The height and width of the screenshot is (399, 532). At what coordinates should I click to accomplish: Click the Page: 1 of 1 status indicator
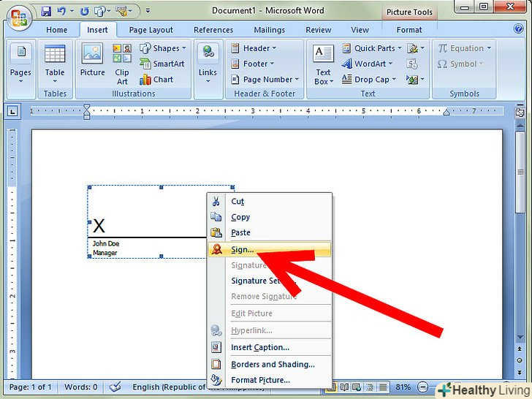(x=30, y=387)
